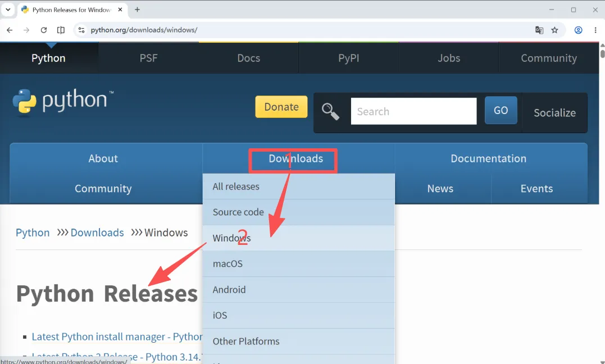Click the yellow Donate button
Screen dimensions: 605x364
[x=281, y=107]
